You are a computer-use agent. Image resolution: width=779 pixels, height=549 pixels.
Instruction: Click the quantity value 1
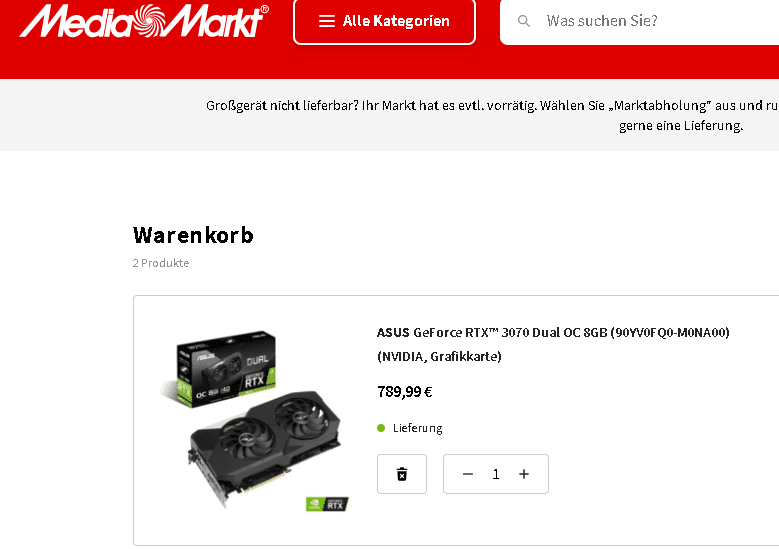(x=495, y=474)
